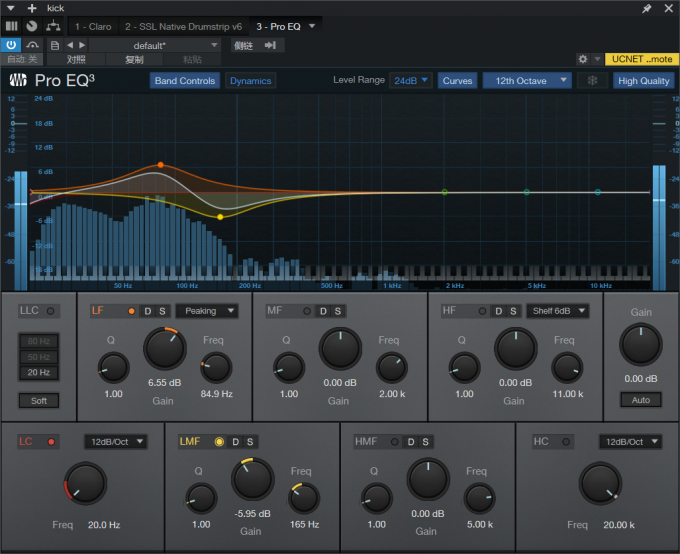The height and width of the screenshot is (554, 680).
Task: Select the 50 Hz LLC option
Action: click(x=39, y=357)
